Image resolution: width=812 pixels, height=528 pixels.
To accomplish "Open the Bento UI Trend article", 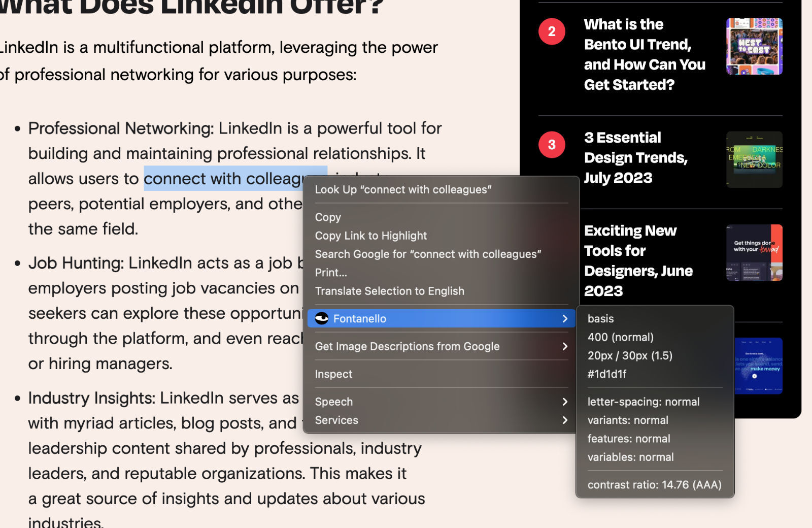I will [x=644, y=54].
